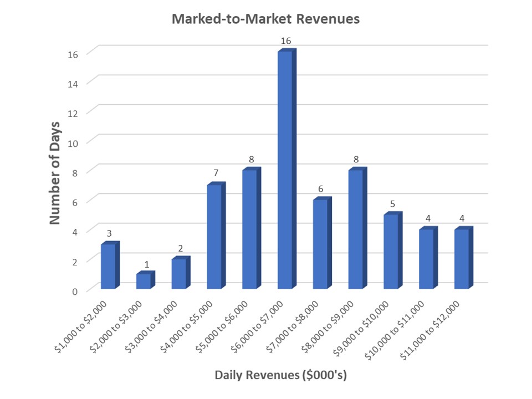Viewport: 532px width, 399px height.
Task: Click the shortest bar for $2,000 to $3,000
Action: (144, 281)
